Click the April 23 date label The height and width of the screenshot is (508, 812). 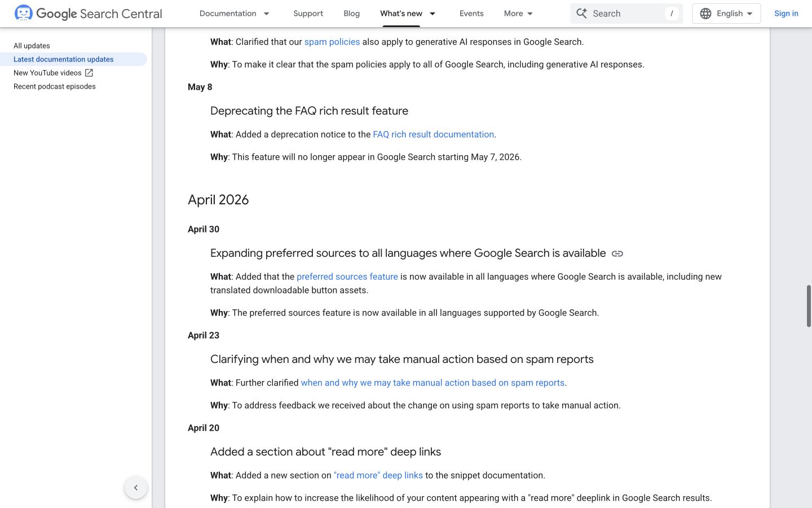click(204, 335)
